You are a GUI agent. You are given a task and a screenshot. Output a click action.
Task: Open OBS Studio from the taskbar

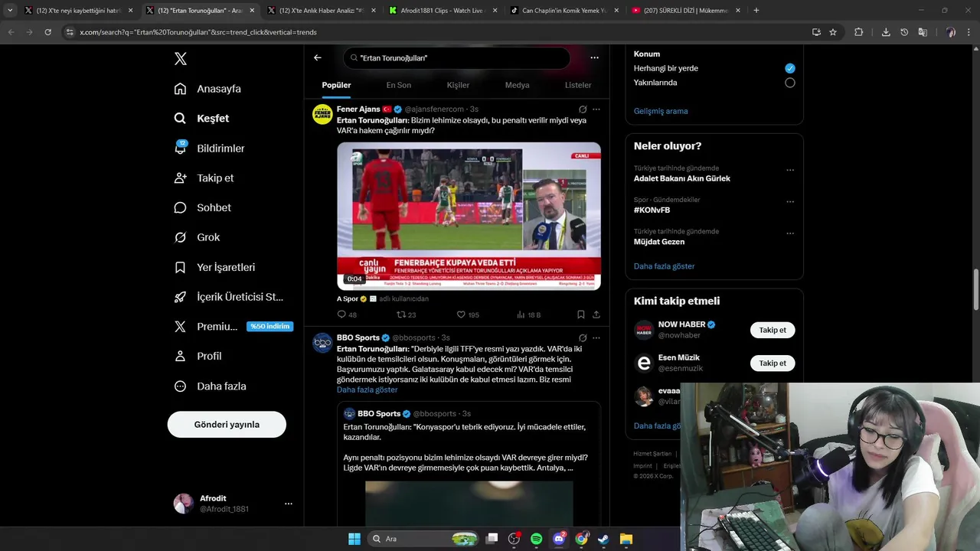[514, 539]
